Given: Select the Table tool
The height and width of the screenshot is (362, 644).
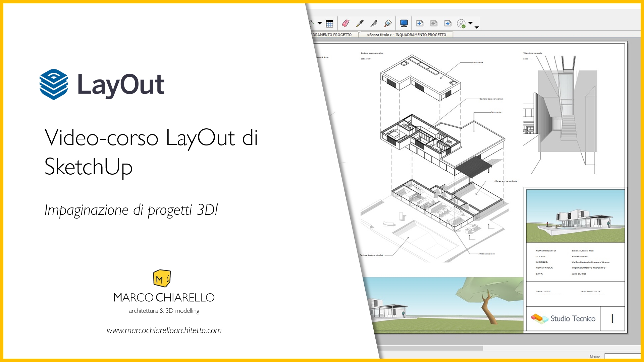Looking at the screenshot, I should coord(329,23).
